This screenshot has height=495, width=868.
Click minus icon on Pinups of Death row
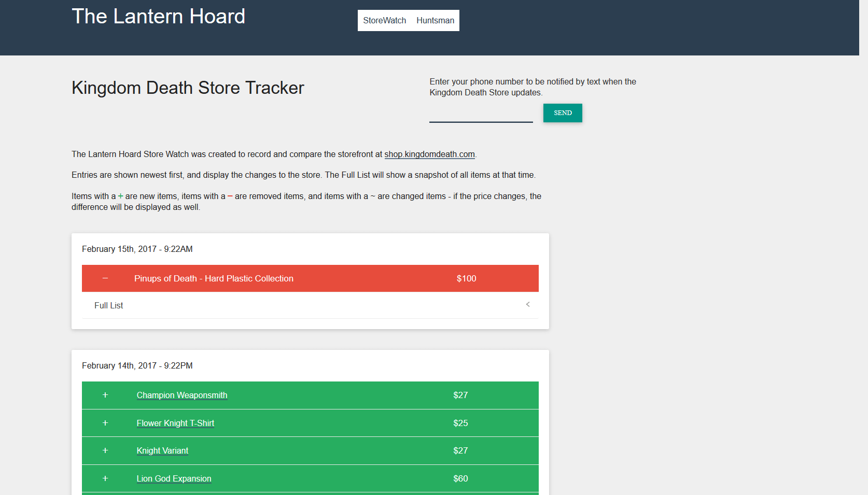(x=105, y=278)
